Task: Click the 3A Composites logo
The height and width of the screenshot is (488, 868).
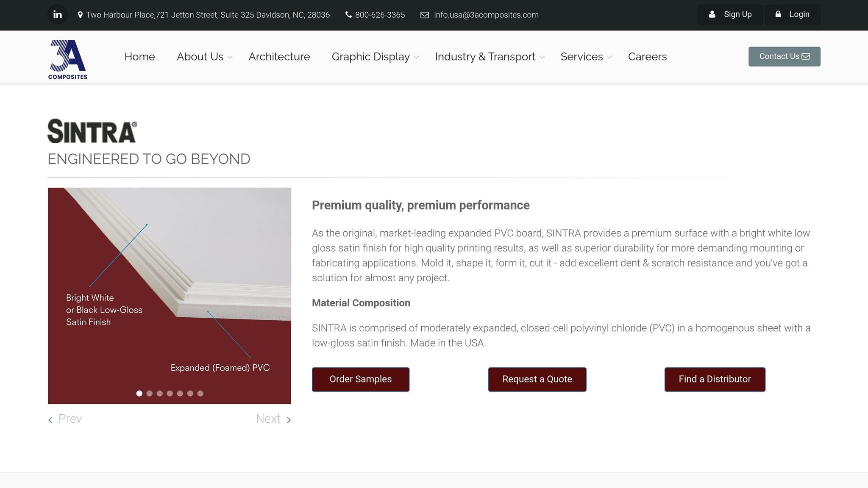Action: point(68,59)
